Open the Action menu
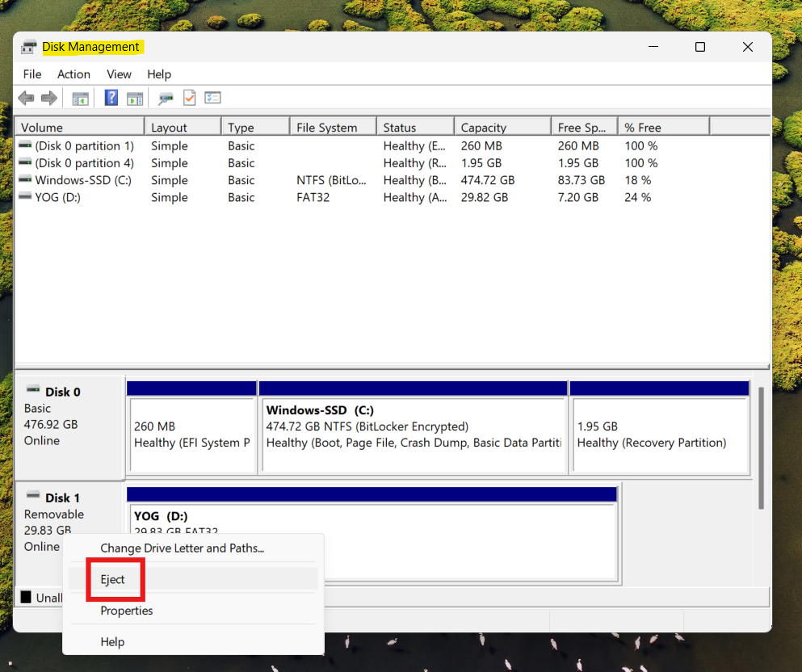802x672 pixels. click(73, 73)
